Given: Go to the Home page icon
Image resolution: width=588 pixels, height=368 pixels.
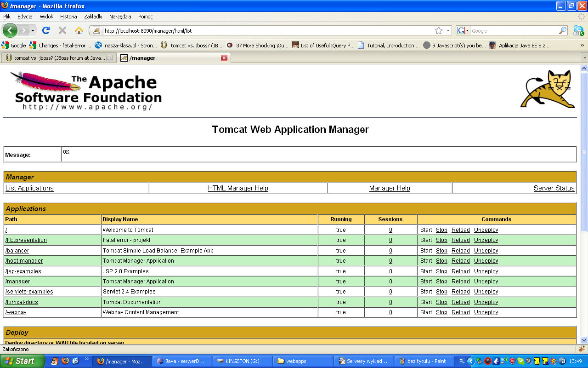Looking at the screenshot, I should coord(79,30).
